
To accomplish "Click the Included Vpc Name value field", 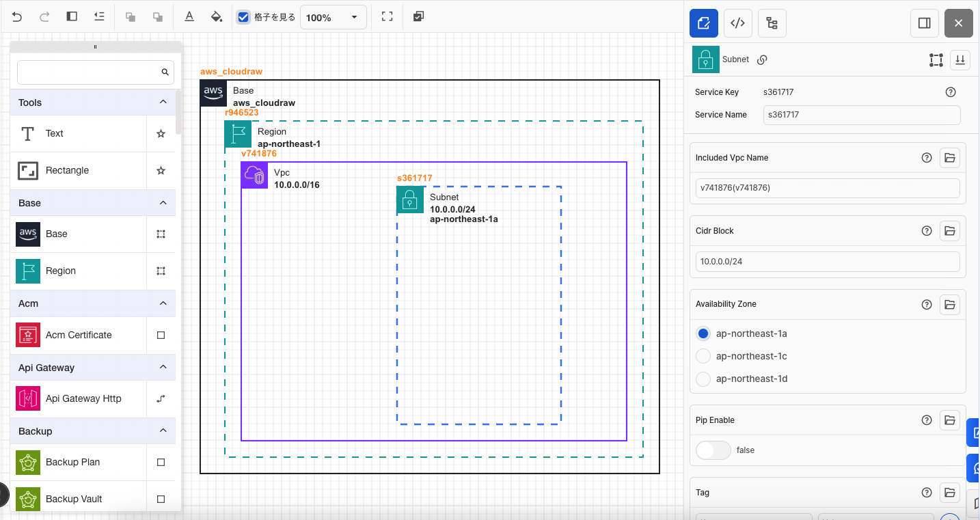I will (828, 188).
